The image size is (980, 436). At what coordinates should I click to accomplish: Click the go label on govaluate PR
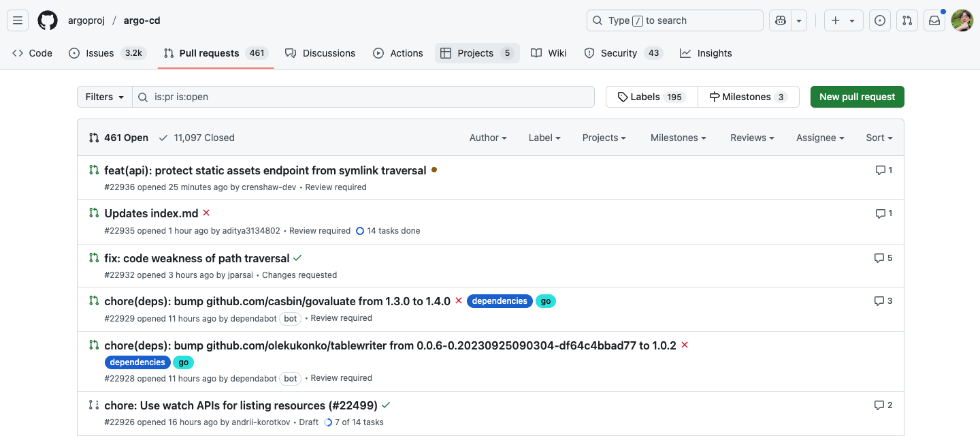pos(546,301)
